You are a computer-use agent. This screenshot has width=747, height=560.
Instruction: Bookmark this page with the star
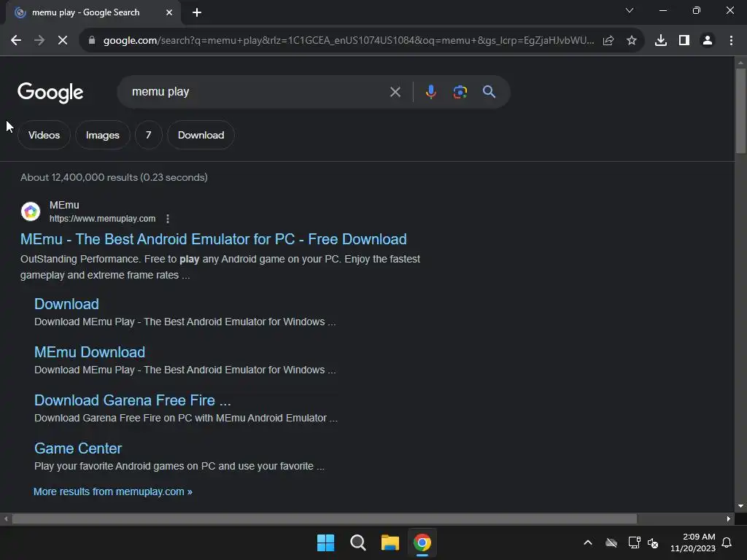632,41
